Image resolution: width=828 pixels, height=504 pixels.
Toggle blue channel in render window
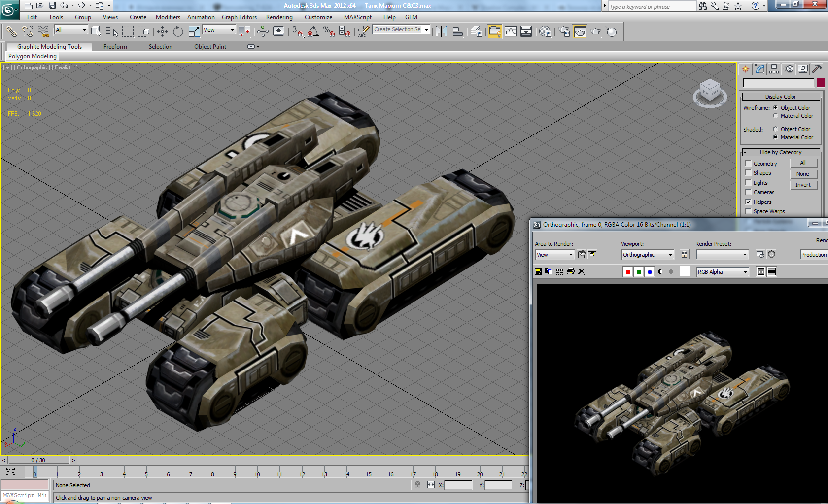pos(650,272)
